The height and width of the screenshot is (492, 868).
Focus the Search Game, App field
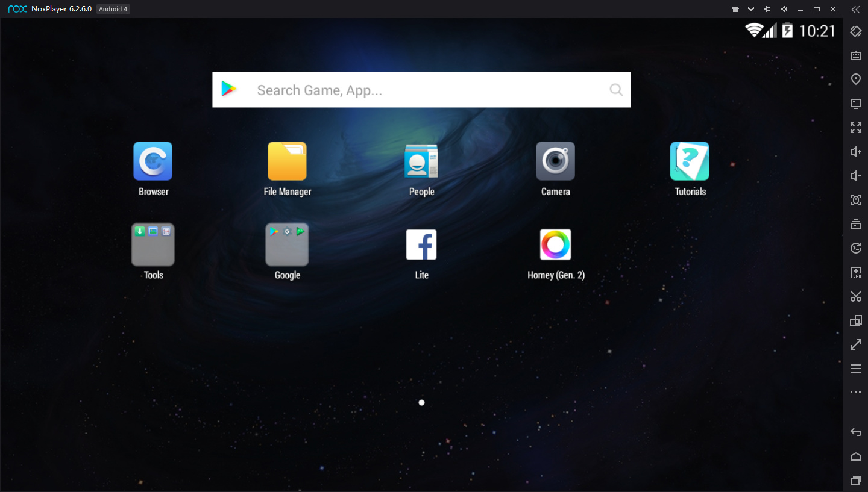tap(421, 90)
